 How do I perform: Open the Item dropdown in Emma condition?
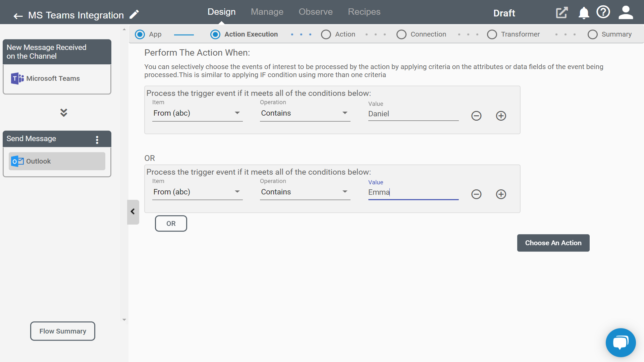pos(197,192)
